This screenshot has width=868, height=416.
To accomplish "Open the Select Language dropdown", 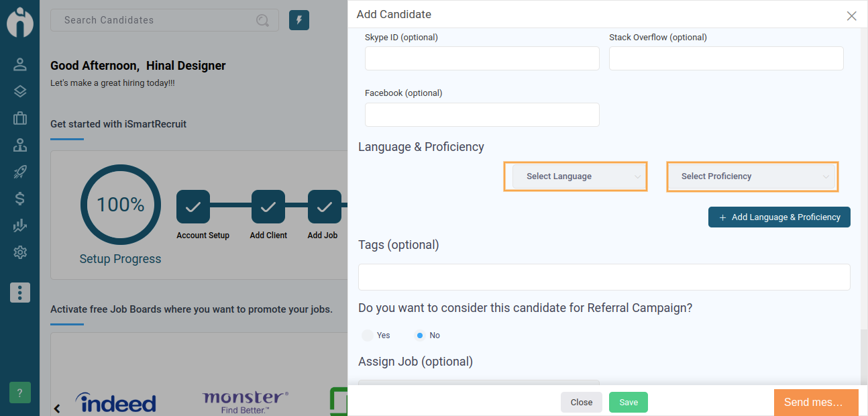I will (x=576, y=176).
